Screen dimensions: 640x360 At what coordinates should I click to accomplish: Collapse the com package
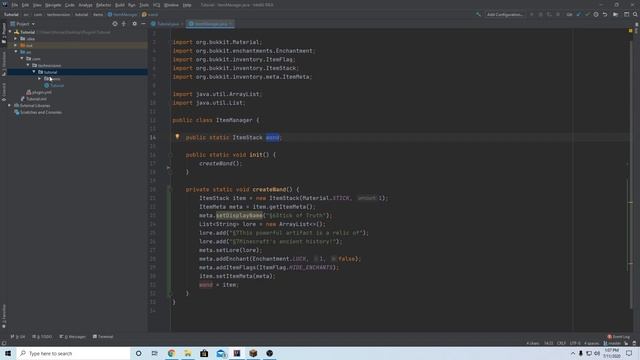click(22, 59)
